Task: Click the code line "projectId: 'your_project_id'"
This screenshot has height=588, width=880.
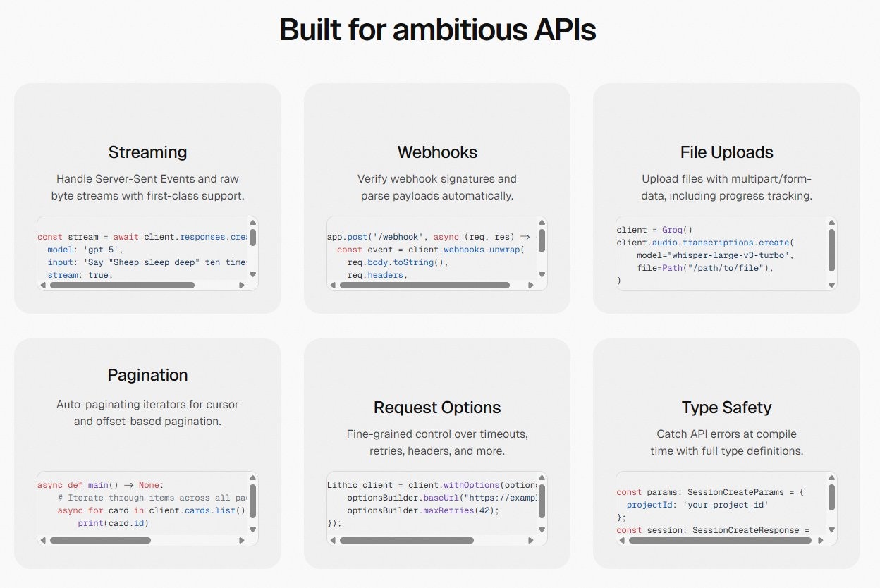Action: [697, 505]
